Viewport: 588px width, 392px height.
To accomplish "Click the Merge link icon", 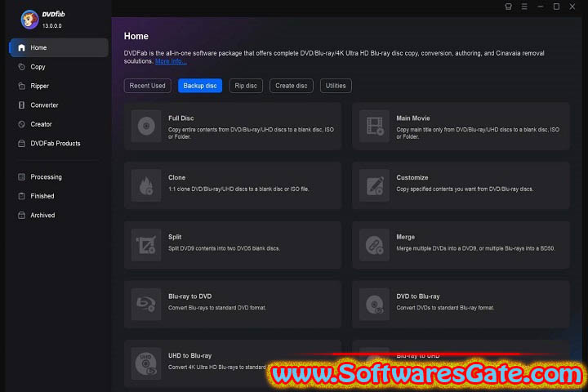I will coord(374,245).
